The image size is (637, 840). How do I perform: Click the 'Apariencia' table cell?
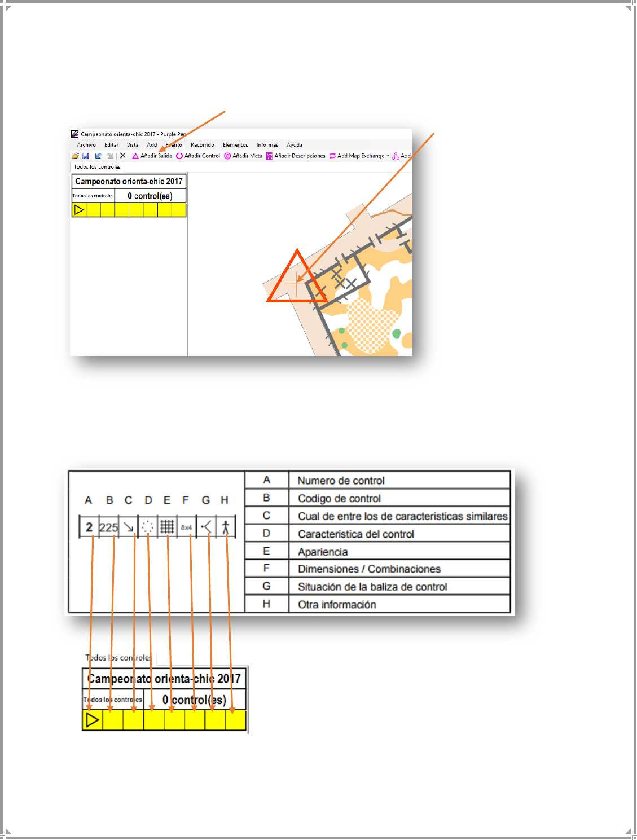tap(399, 551)
